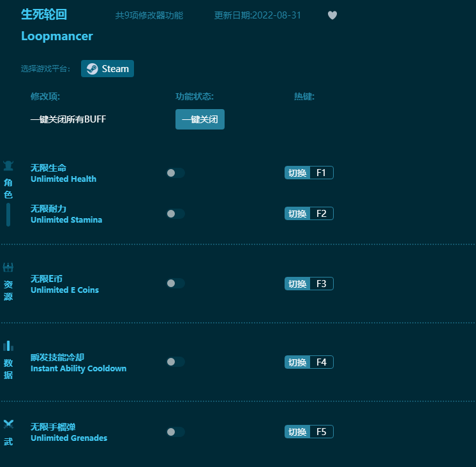Screen dimensions: 476x467
Task: Click the 功能状态 column header
Action: [x=195, y=96]
